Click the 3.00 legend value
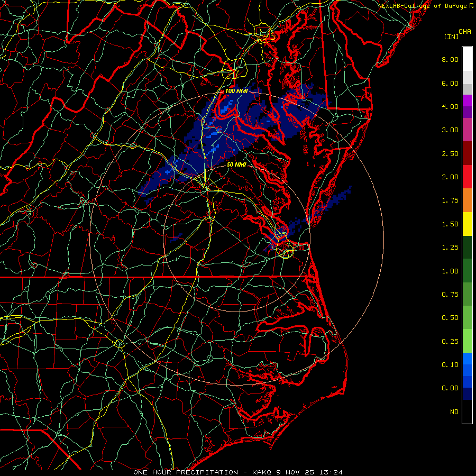Viewport: 476px width, 476px height. pos(450,130)
